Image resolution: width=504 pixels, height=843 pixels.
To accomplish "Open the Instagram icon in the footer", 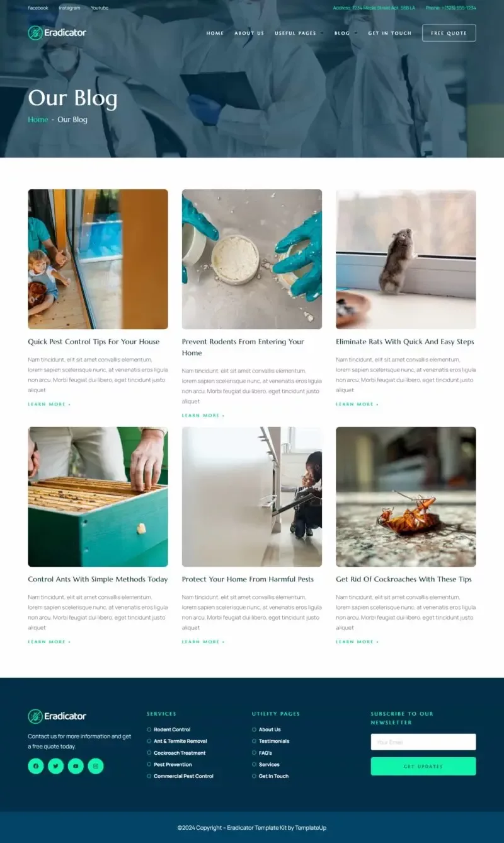I will (x=96, y=766).
